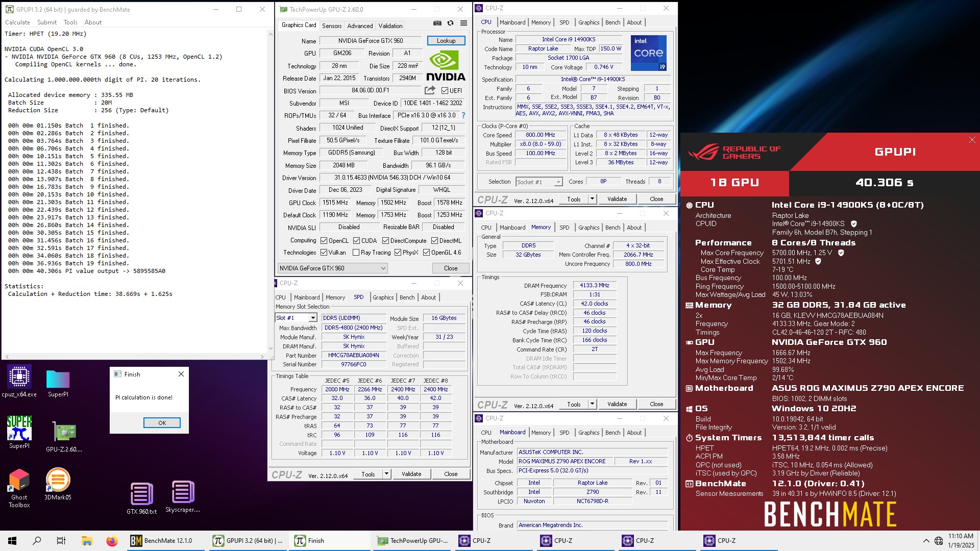Toggle the DirectCompute checkbox
This screenshot has height=551, width=980.
[x=385, y=241]
